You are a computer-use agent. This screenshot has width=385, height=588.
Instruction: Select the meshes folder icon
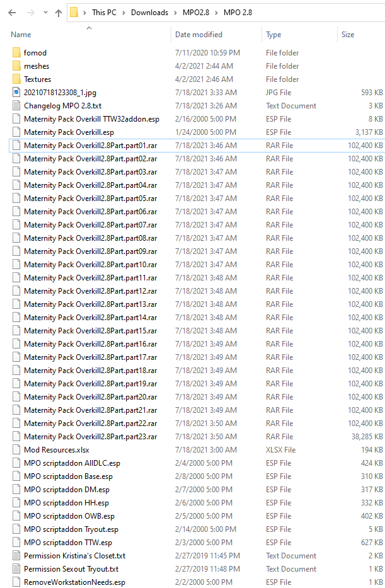click(16, 66)
